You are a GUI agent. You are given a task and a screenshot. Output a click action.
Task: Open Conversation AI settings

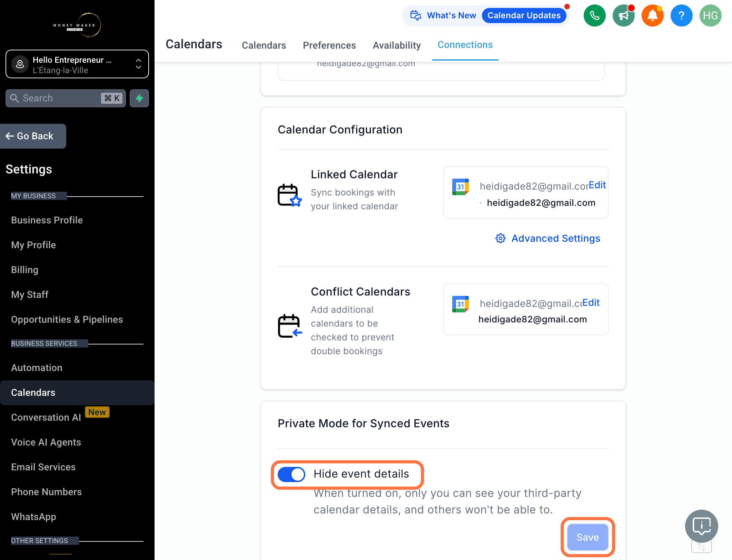click(46, 417)
